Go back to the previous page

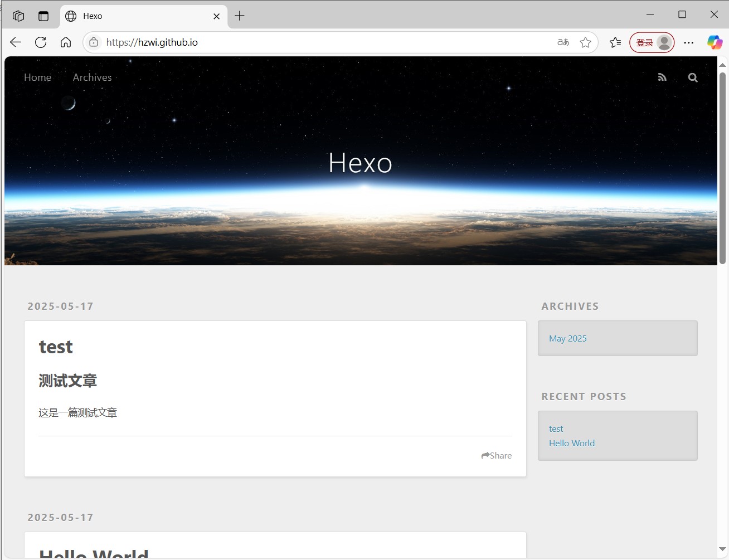[x=16, y=42]
